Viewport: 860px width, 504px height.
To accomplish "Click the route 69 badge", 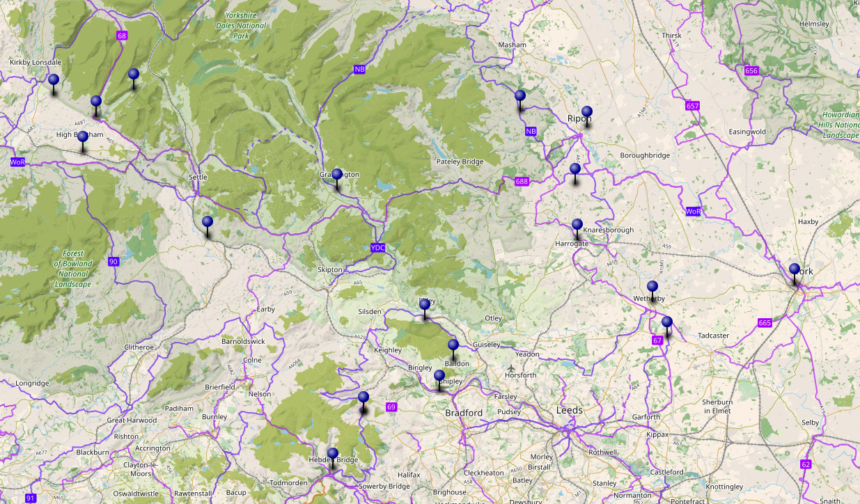I will (x=391, y=407).
